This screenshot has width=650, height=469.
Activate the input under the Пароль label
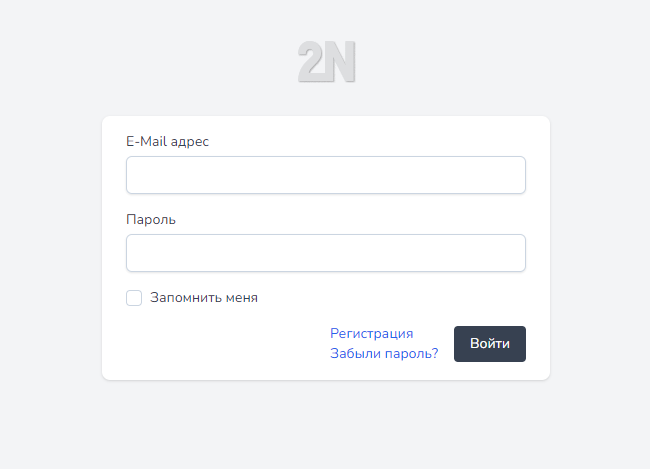[x=325, y=253]
